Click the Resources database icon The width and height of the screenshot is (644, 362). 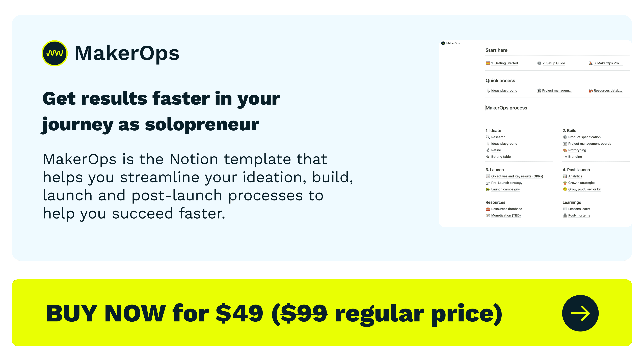click(487, 209)
